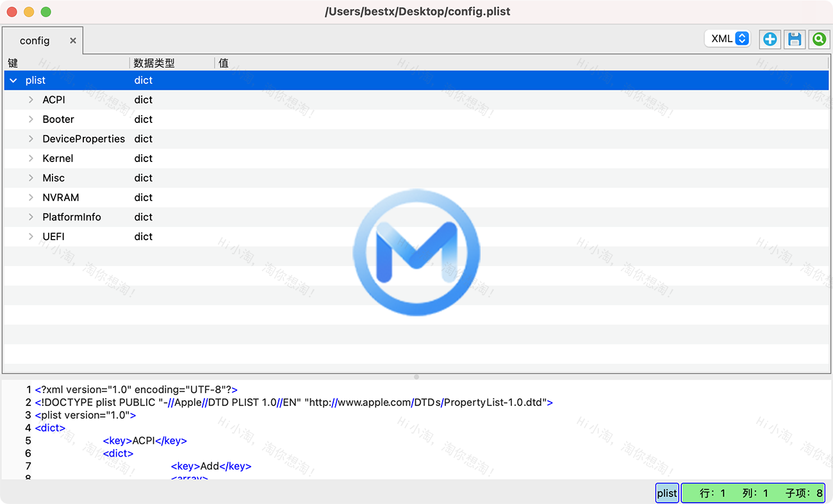
Task: Select the UEFI dictionary entry
Action: pyautogui.click(x=54, y=236)
